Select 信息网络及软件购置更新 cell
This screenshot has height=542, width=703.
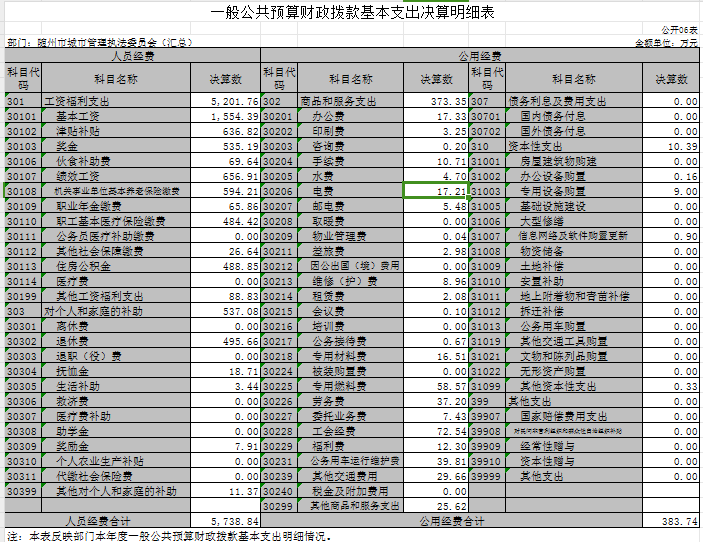tap(574, 236)
